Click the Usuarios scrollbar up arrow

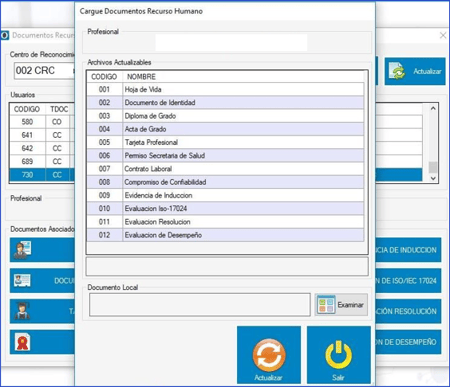point(433,108)
